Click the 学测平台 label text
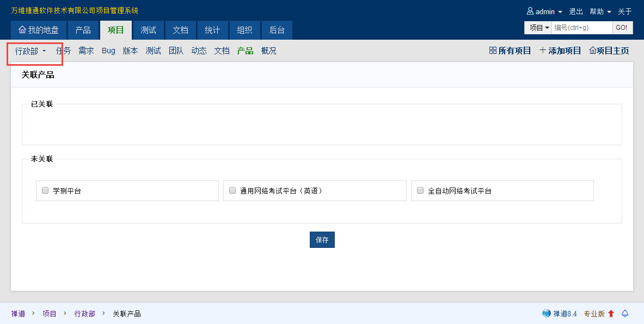This screenshot has height=324, width=644. [67, 191]
